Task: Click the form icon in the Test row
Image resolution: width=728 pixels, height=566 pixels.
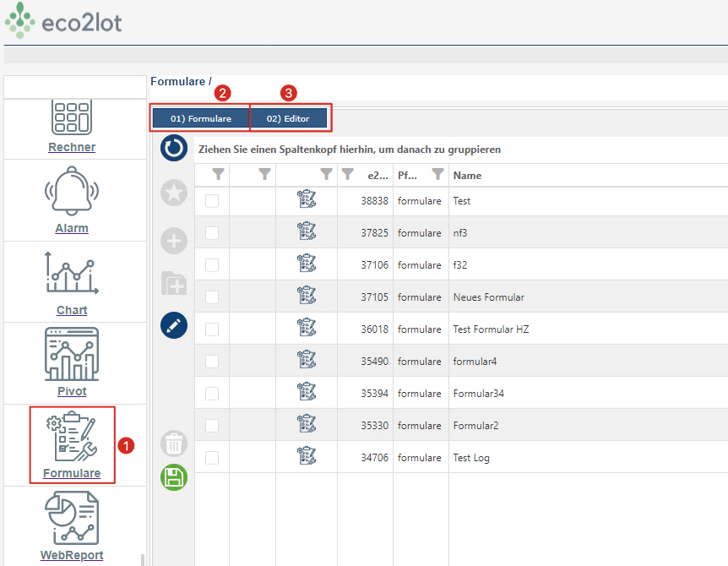Action: click(307, 199)
